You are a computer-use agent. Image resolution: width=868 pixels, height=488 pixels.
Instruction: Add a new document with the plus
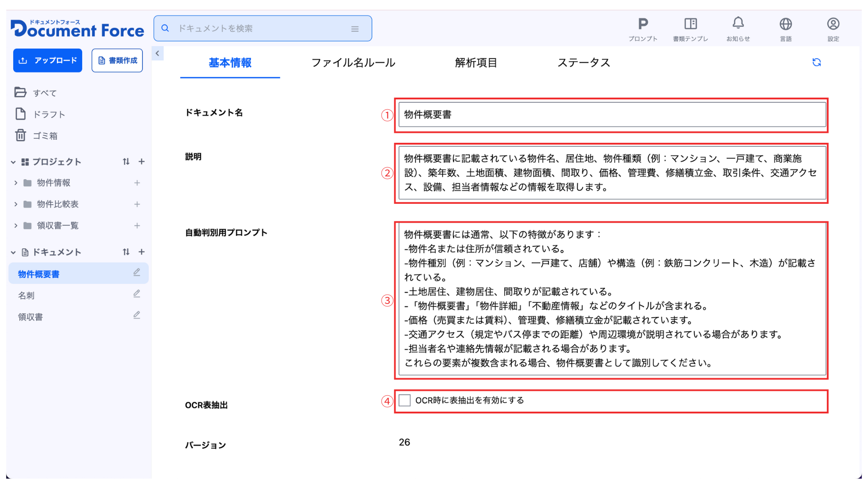(142, 252)
